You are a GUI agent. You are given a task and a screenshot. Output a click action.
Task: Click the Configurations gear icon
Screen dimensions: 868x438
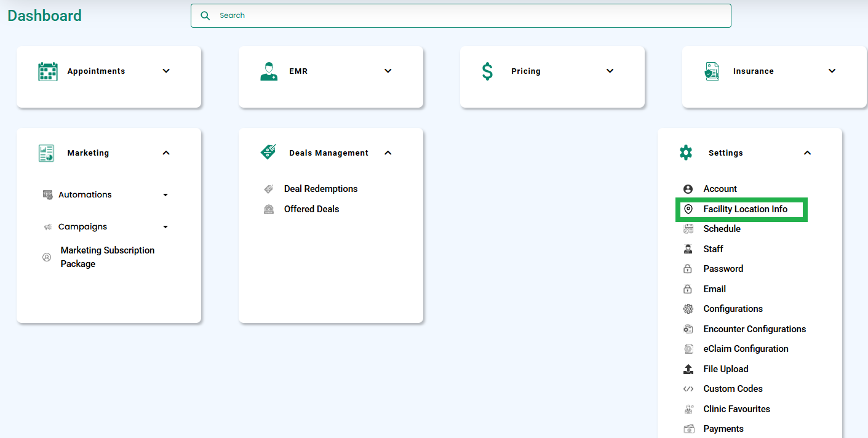(x=688, y=309)
